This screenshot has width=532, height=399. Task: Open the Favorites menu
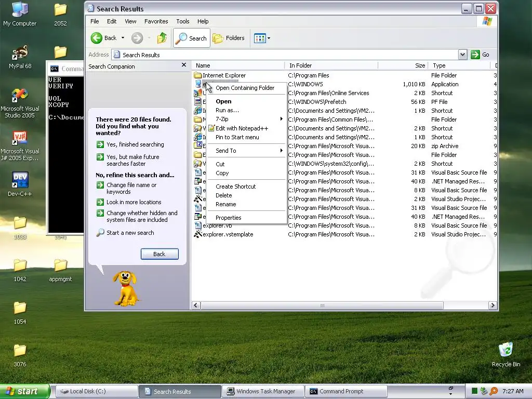(156, 21)
